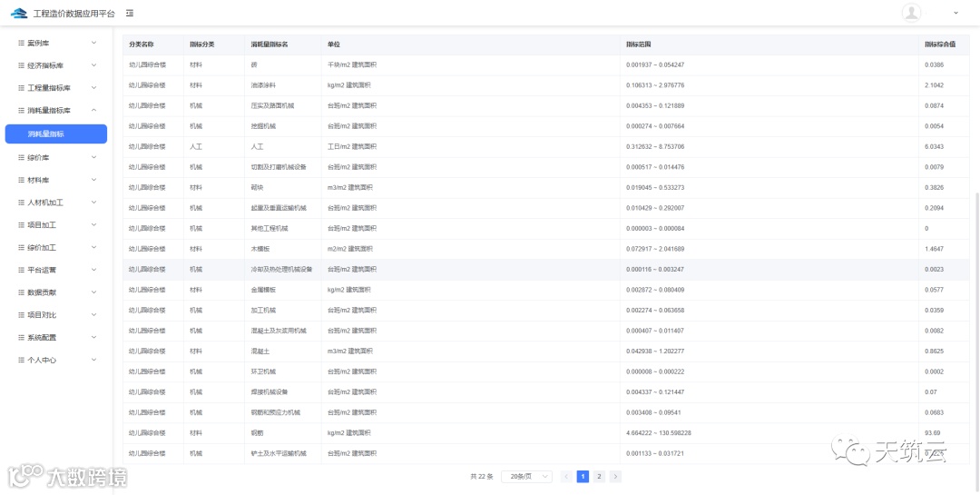
Task: Select the 挖掘机械 indicator name cell
Action: point(282,126)
